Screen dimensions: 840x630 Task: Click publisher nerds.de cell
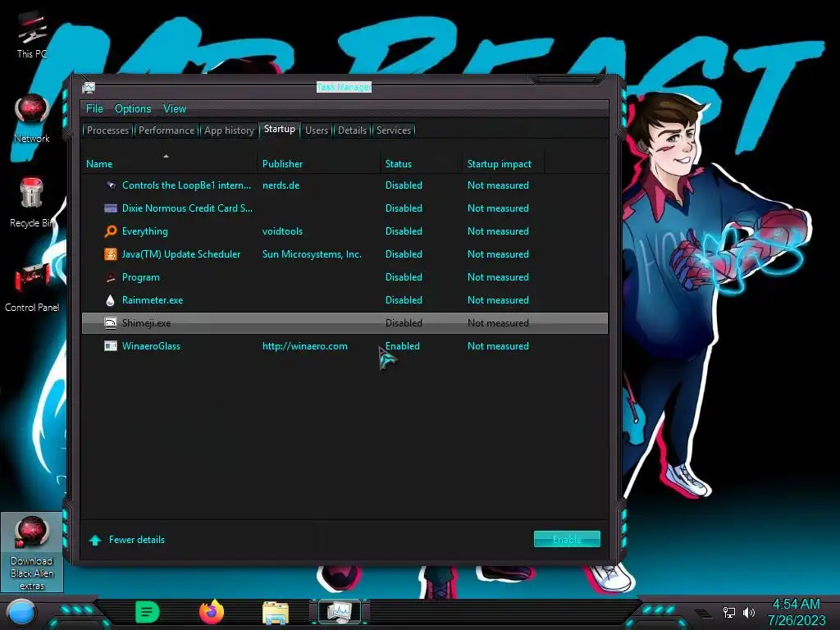(281, 185)
